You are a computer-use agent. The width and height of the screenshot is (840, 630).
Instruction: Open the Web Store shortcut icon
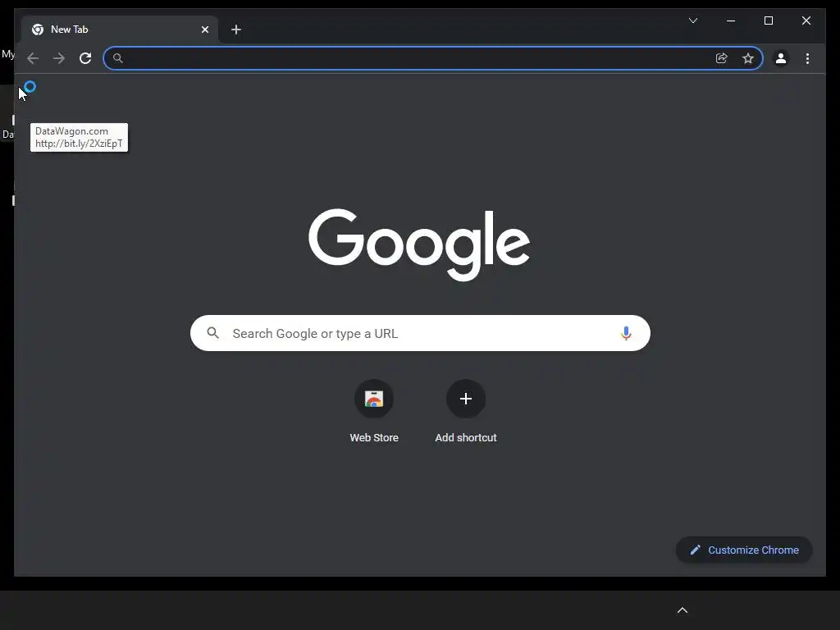(x=374, y=399)
